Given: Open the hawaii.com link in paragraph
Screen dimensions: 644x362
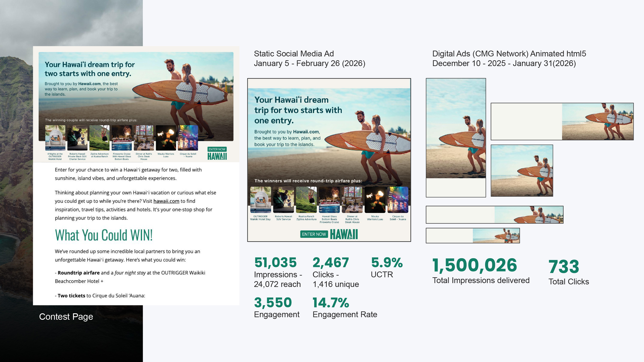Looking at the screenshot, I should point(166,201).
